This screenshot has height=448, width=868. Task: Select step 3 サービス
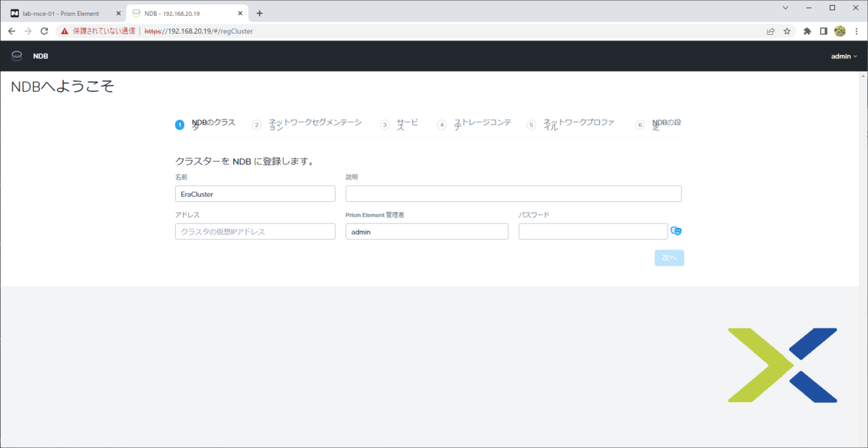pyautogui.click(x=399, y=124)
